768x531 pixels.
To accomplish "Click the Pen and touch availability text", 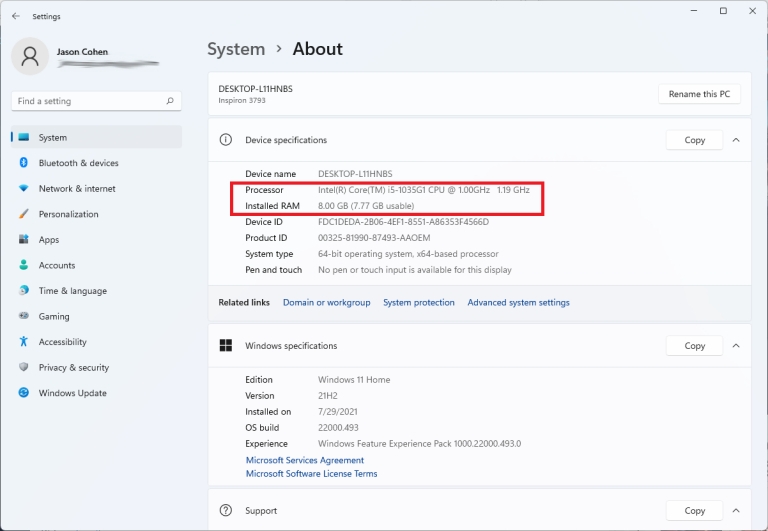I will pos(414,269).
